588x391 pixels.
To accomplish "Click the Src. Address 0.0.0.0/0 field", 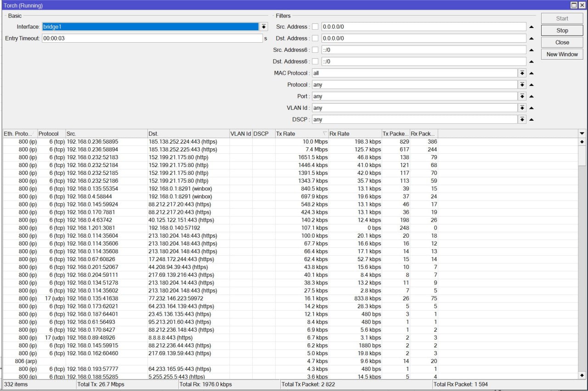I will (x=424, y=27).
